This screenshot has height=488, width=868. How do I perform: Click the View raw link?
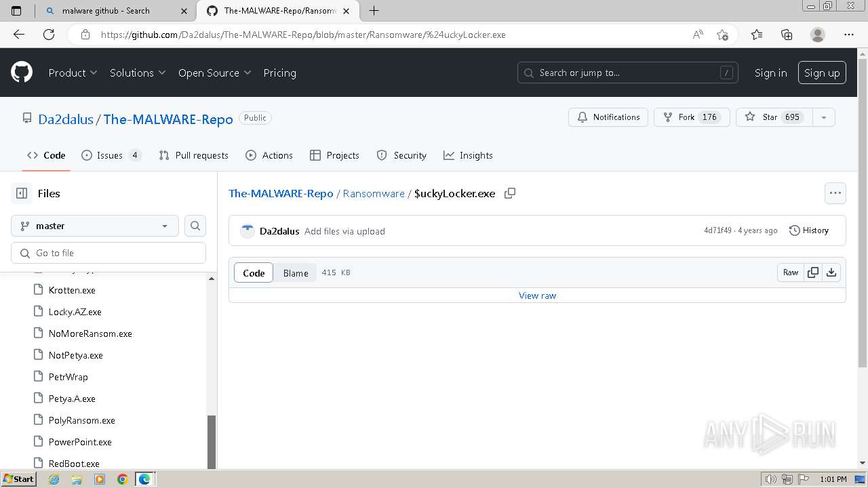tap(537, 296)
